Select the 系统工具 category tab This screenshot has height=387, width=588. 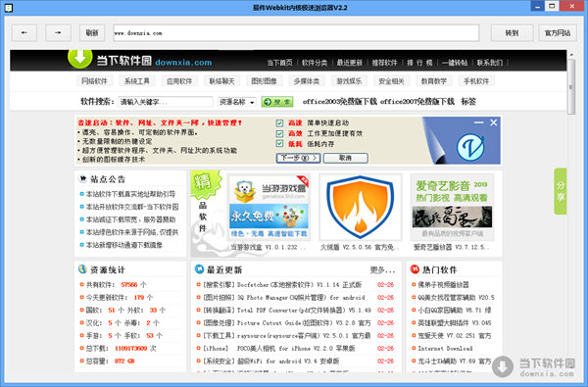pyautogui.click(x=137, y=81)
